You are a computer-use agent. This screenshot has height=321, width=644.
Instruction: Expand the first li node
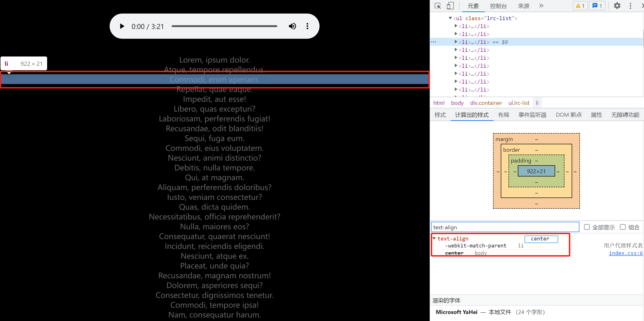coord(456,26)
